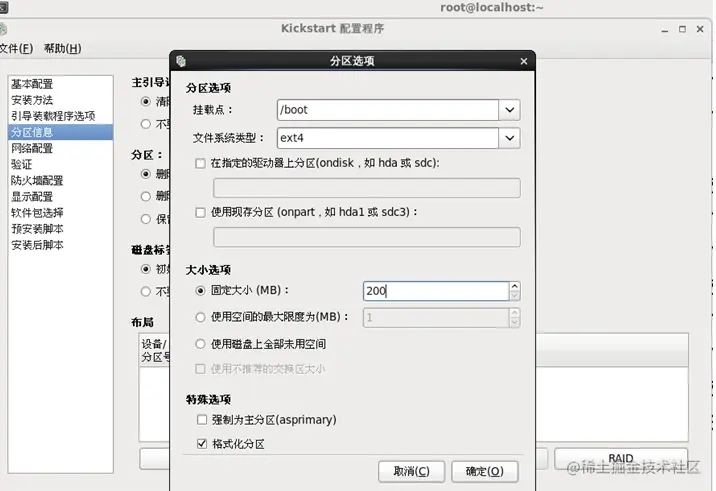The height and width of the screenshot is (491, 716).
Task: Select 基本配置 in the sidebar
Action: click(60, 84)
